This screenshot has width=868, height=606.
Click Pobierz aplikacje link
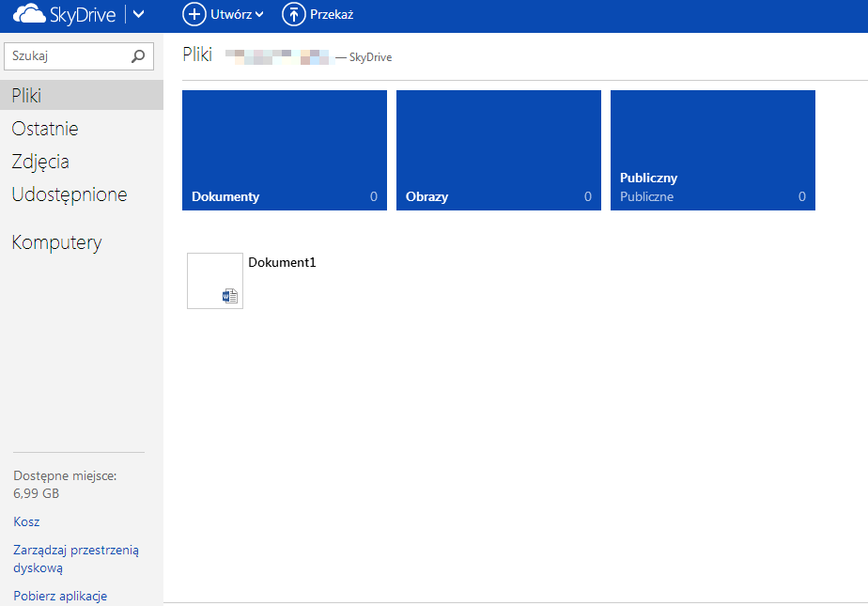tap(60, 596)
